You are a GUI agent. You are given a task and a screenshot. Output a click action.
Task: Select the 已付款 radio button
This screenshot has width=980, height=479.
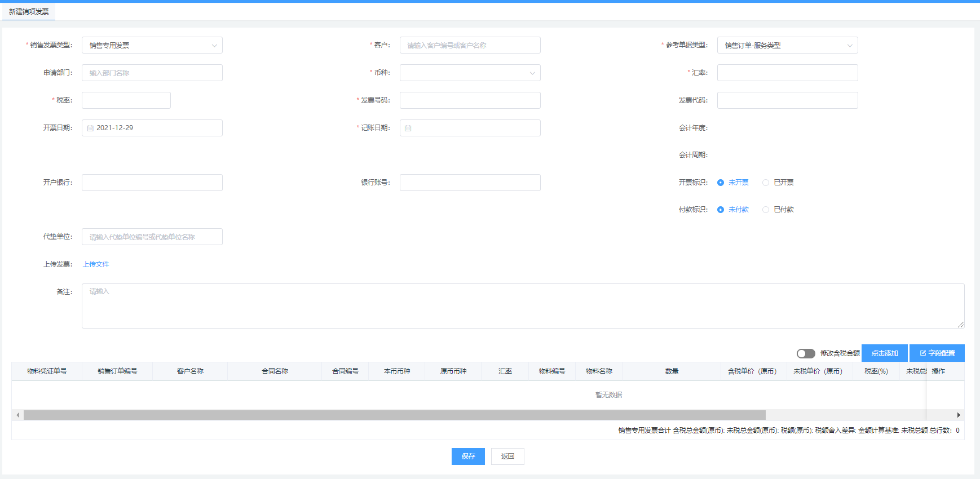point(766,210)
